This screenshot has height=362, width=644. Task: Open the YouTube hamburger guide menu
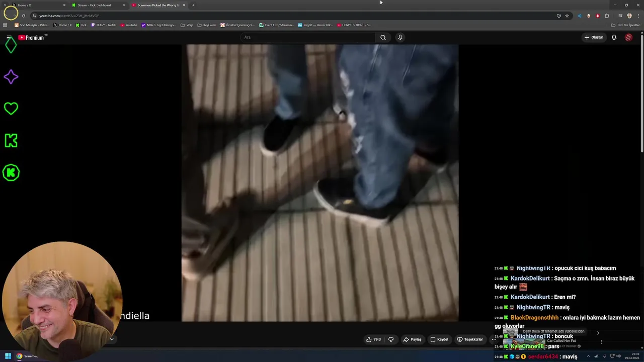[x=9, y=37]
